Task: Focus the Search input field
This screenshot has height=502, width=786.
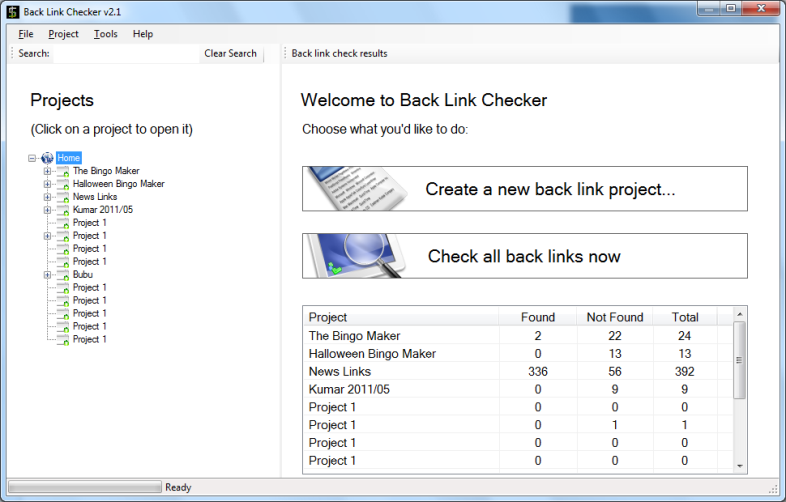Action: point(126,53)
